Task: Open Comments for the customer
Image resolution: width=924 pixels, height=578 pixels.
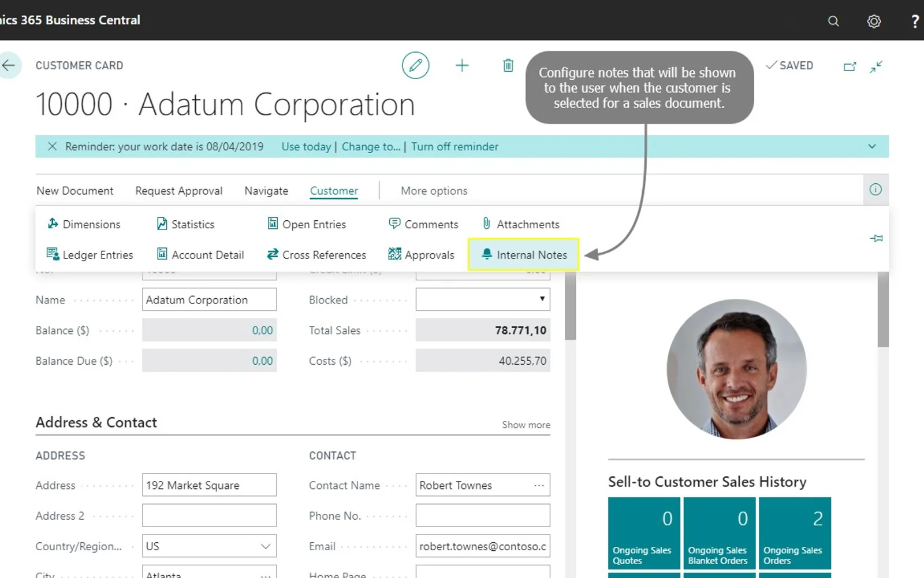Action: coord(423,224)
